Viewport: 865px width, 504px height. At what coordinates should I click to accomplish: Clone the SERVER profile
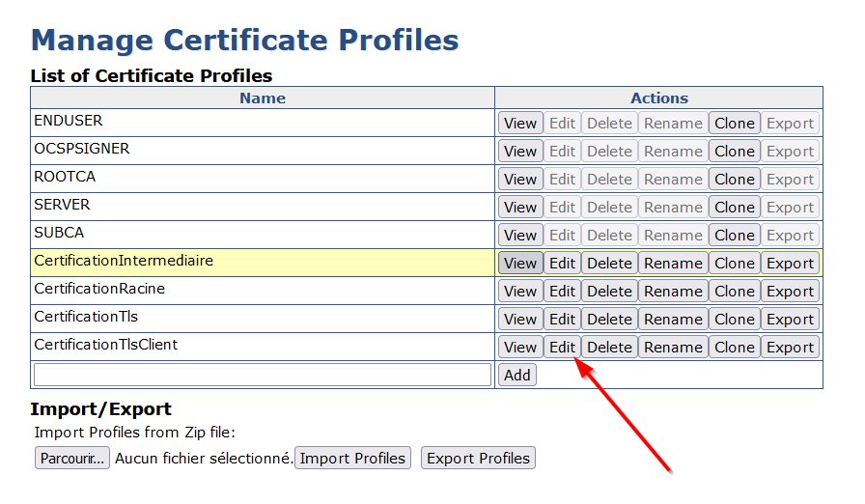(x=734, y=207)
